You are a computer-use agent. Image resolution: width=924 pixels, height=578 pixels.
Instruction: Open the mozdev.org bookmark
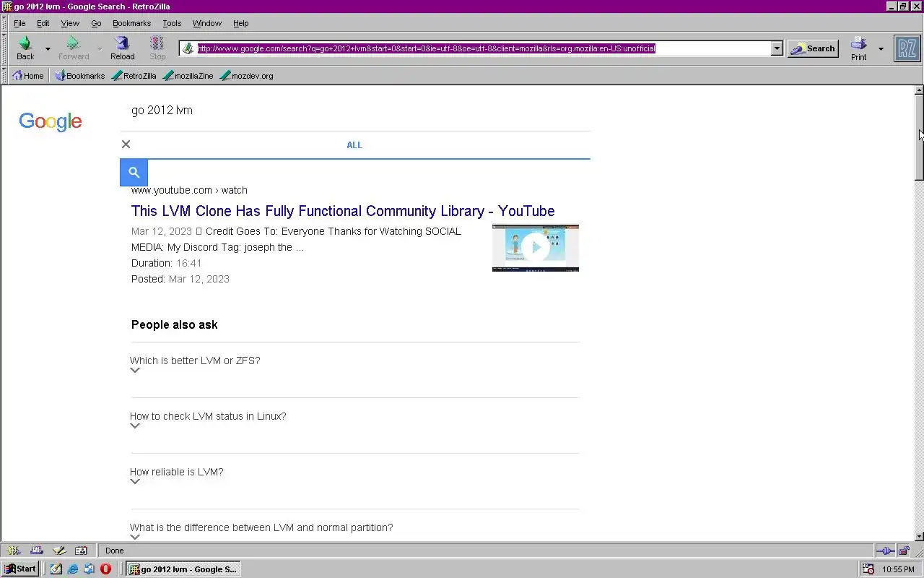pos(247,75)
